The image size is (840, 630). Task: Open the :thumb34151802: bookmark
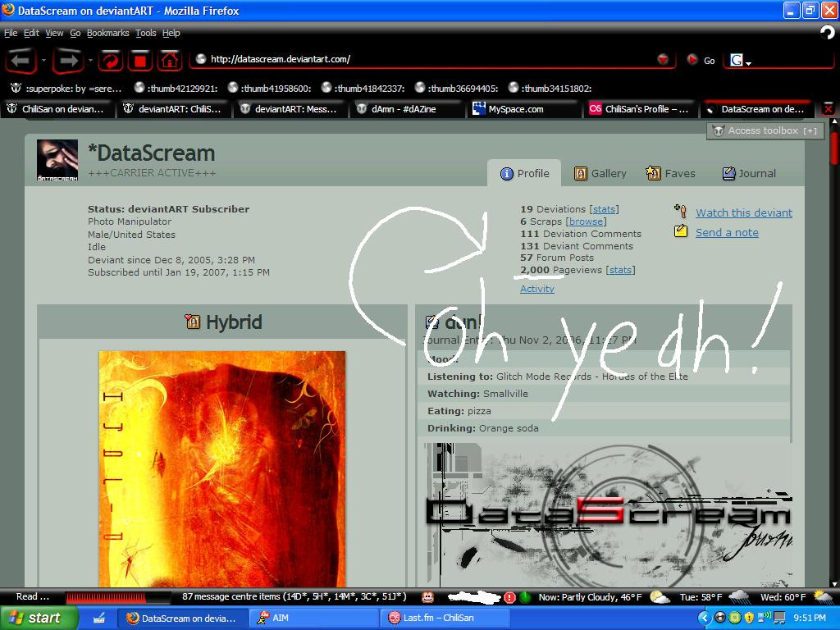click(550, 89)
